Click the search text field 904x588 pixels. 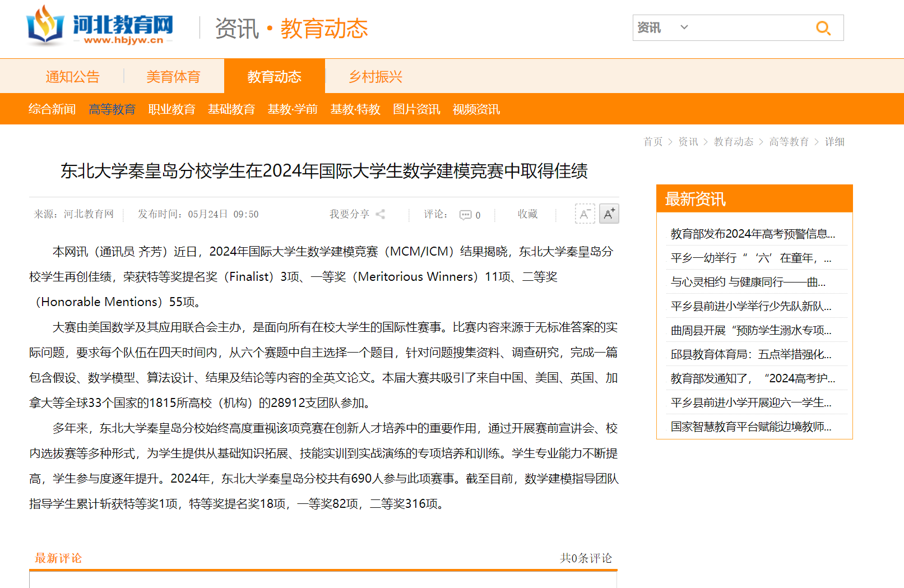(752, 27)
